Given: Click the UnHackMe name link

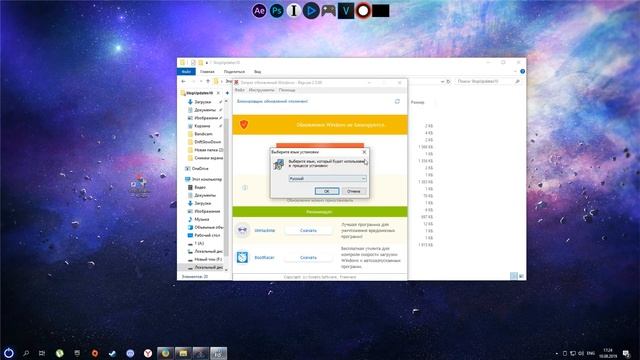Looking at the screenshot, I should [264, 231].
